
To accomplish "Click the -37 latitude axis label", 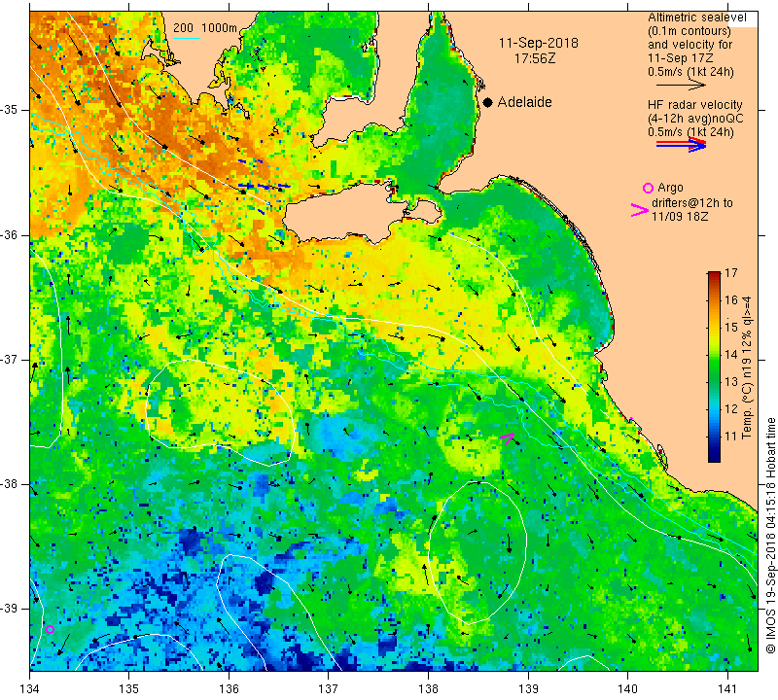I will point(13,359).
